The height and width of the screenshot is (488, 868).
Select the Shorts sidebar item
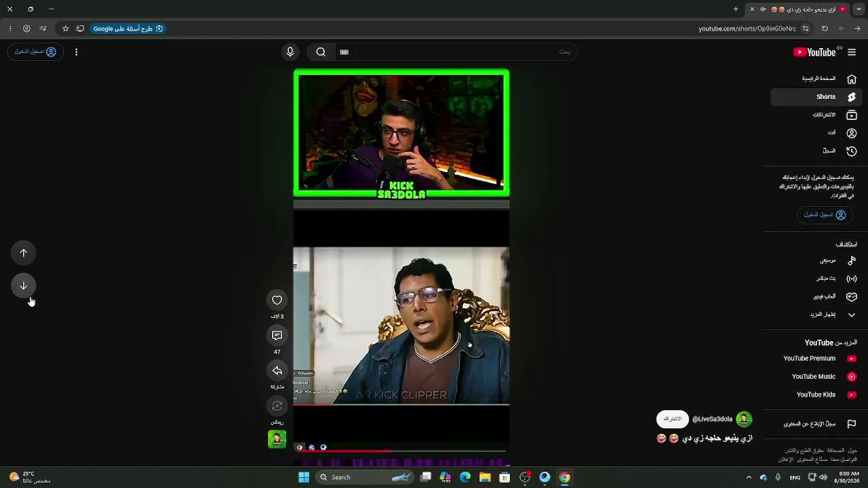[x=816, y=97]
